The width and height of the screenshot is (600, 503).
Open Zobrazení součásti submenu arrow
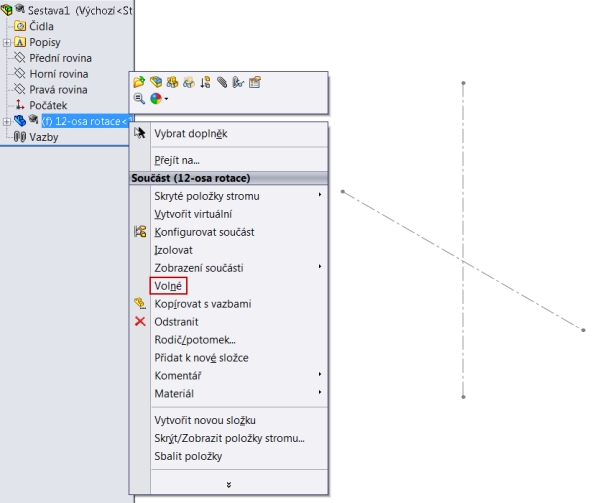point(320,266)
